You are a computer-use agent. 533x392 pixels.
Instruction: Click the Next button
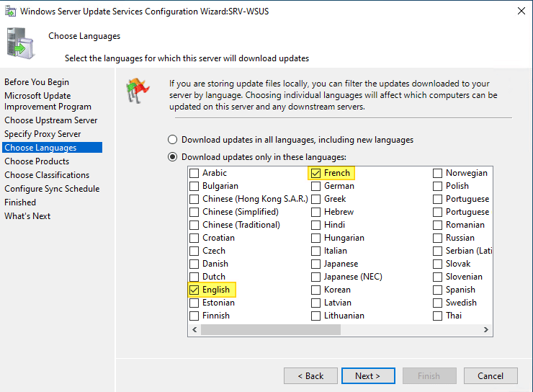coord(368,375)
